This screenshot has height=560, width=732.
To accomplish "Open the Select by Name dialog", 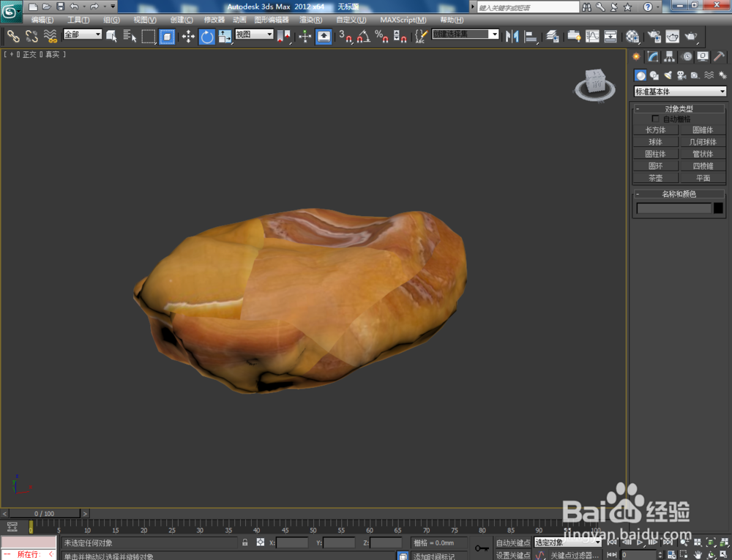I will 130,36.
